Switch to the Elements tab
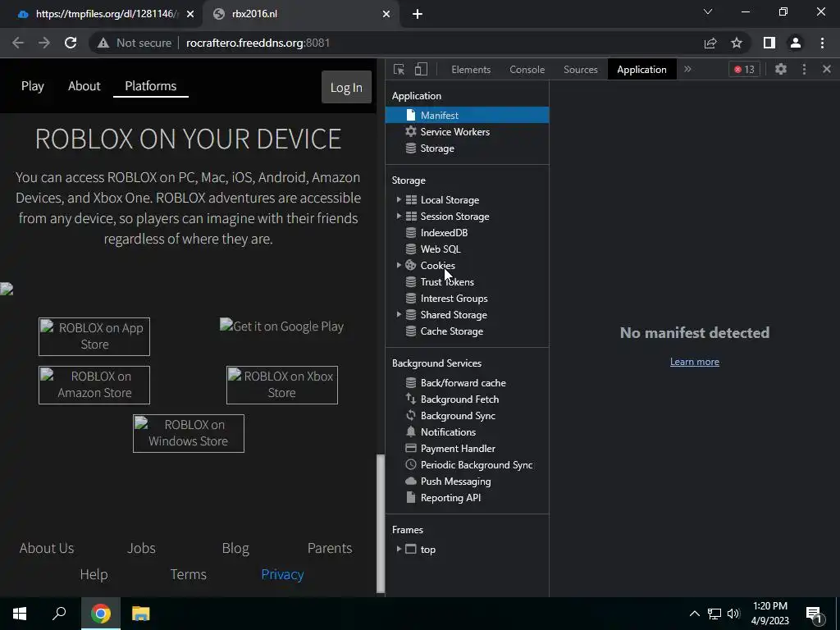 pos(471,70)
